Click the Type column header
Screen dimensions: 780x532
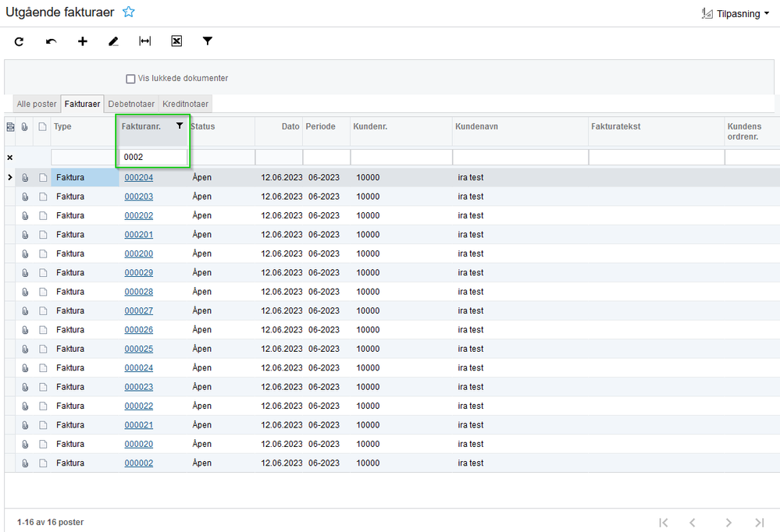(x=84, y=132)
